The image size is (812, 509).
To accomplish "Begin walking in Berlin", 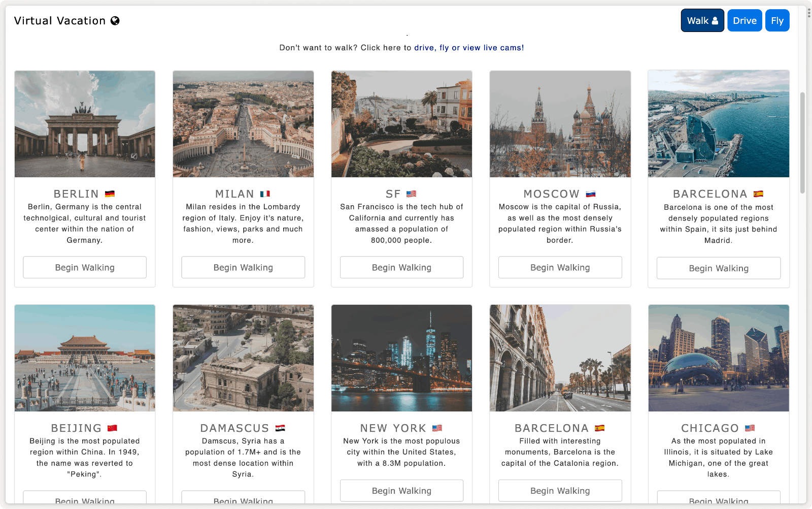I will (x=85, y=268).
